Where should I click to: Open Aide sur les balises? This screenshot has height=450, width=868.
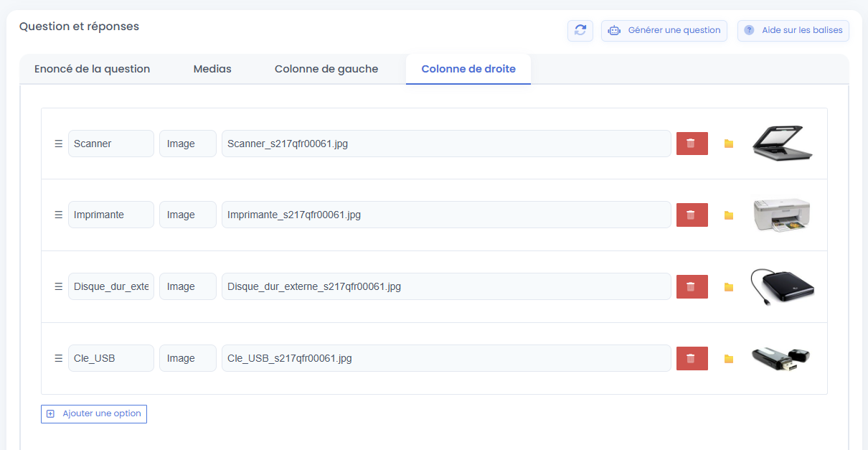tap(793, 30)
